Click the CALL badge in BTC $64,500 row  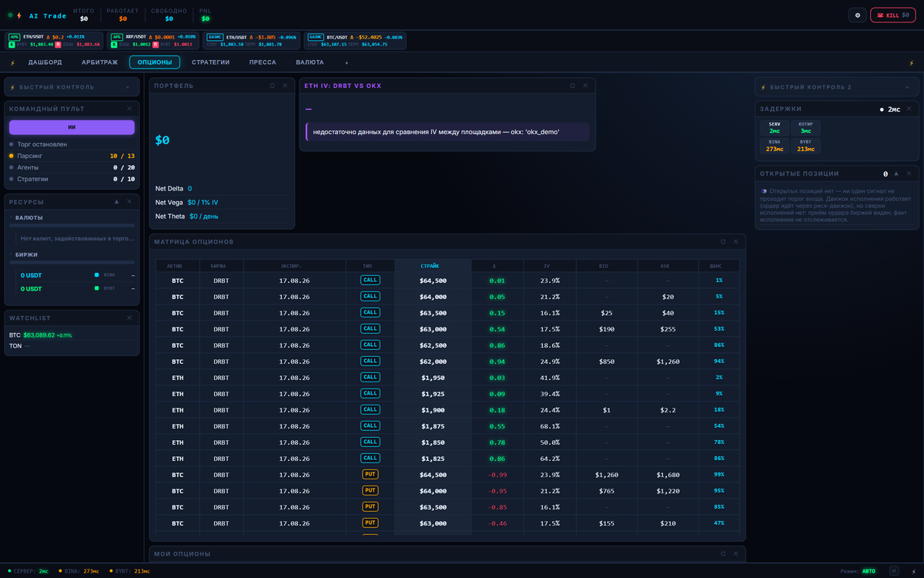370,280
